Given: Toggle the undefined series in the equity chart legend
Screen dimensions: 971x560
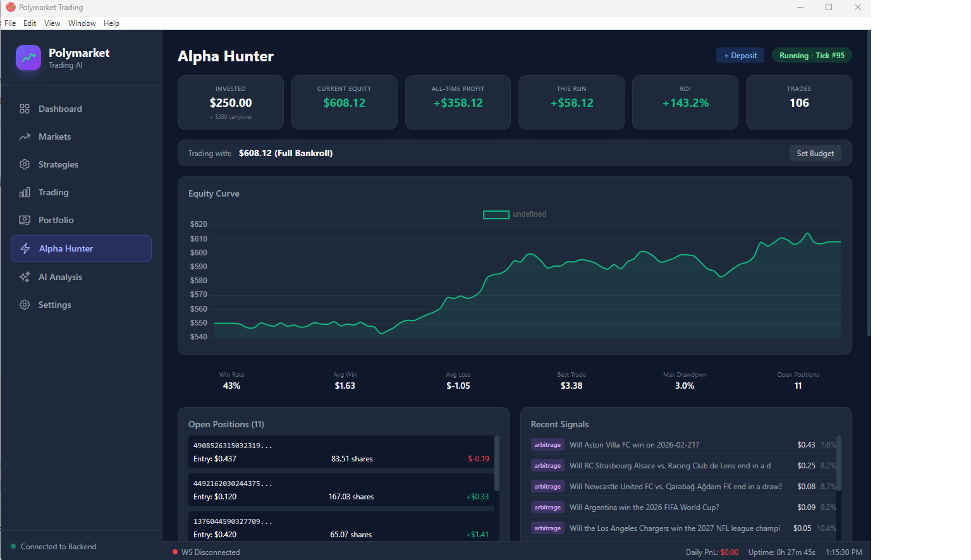Looking at the screenshot, I should 514,214.
